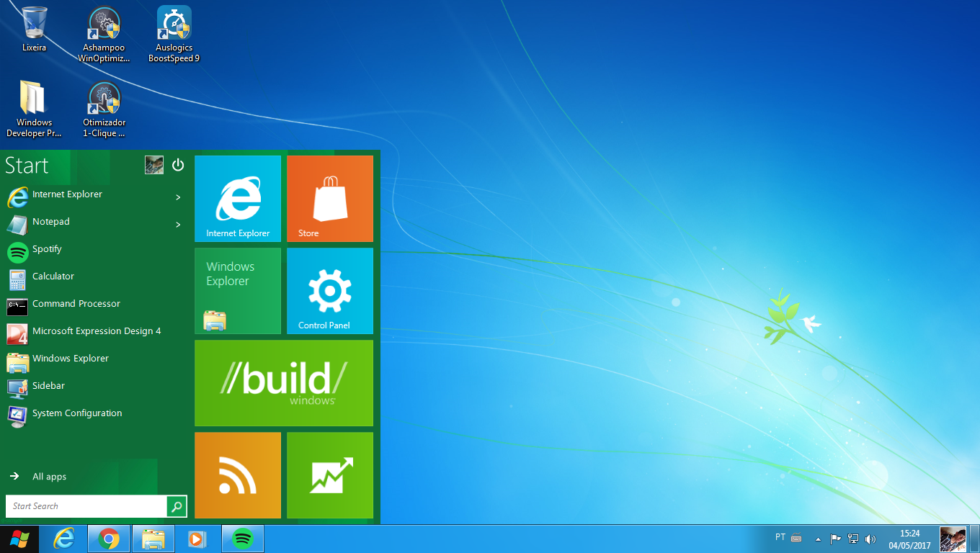Viewport: 980px width, 553px height.
Task: Open the Windows Explorer tile
Action: [238, 291]
